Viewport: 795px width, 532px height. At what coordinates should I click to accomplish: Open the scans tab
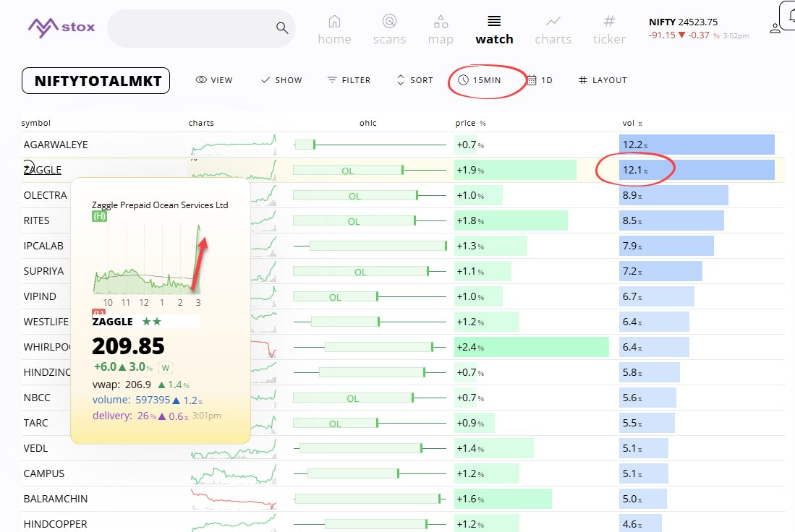click(x=389, y=30)
